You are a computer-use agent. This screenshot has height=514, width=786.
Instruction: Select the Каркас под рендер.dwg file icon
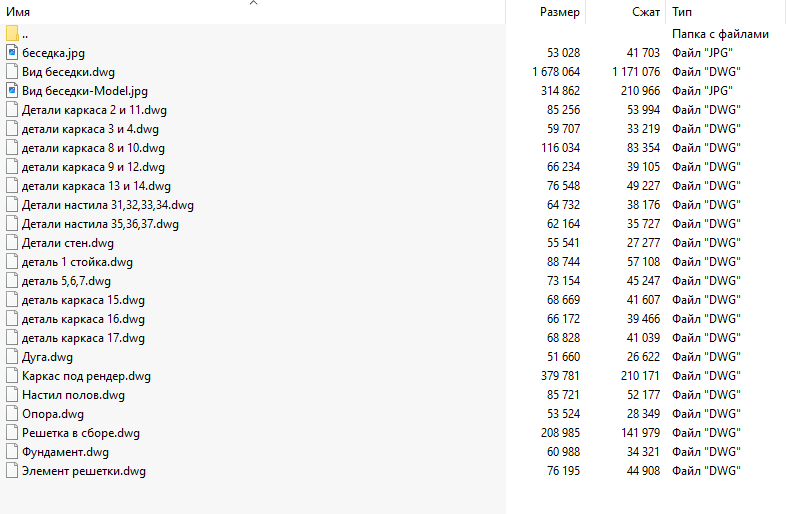(13, 376)
